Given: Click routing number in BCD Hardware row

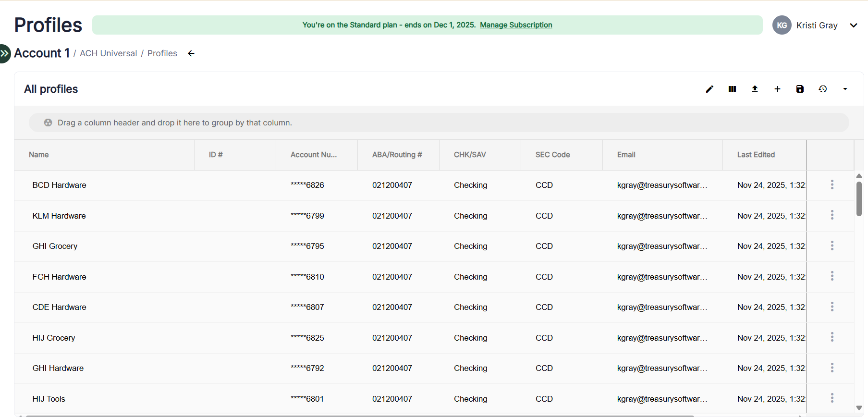Looking at the screenshot, I should click(x=392, y=185).
